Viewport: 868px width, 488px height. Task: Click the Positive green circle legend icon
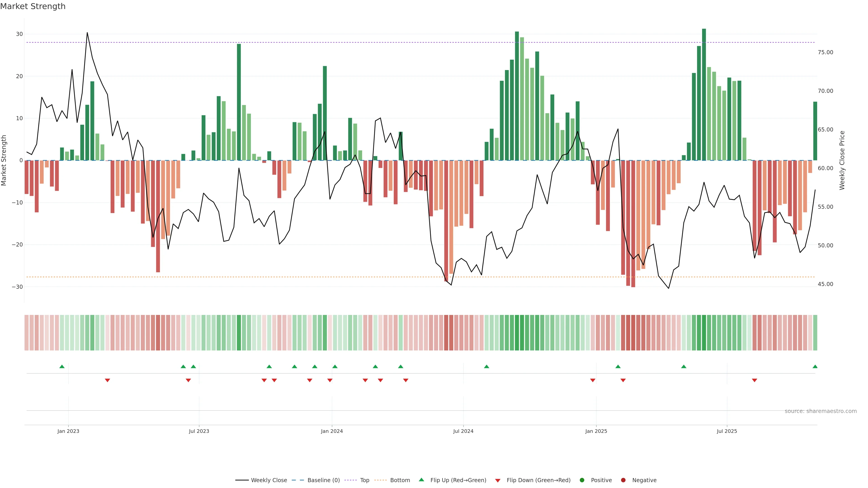coord(582,480)
